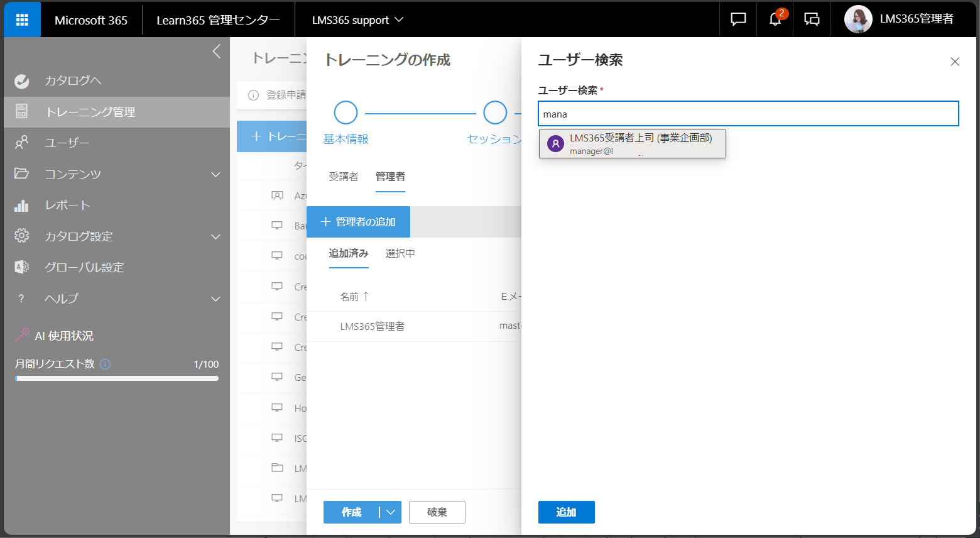The width and height of the screenshot is (980, 538).
Task: Click the classroom icon in the Az row
Action: [277, 195]
